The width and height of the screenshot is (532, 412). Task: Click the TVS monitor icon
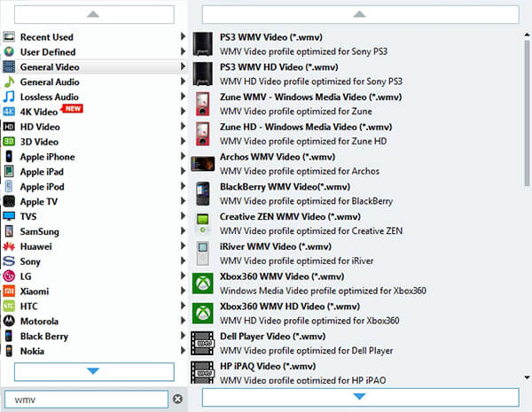pyautogui.click(x=9, y=216)
